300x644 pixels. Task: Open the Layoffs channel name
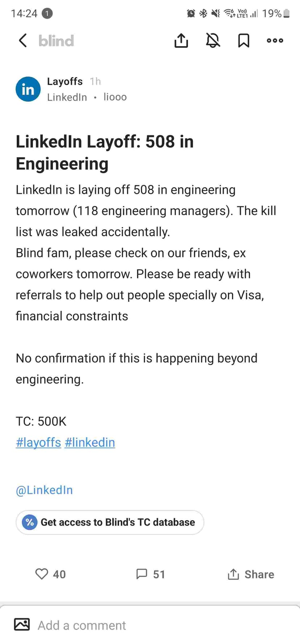pyautogui.click(x=65, y=81)
